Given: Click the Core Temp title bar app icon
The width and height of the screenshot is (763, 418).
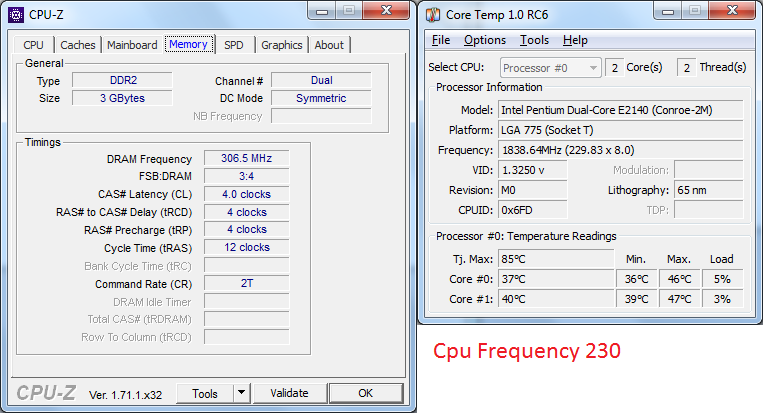Looking at the screenshot, I should click(433, 15).
